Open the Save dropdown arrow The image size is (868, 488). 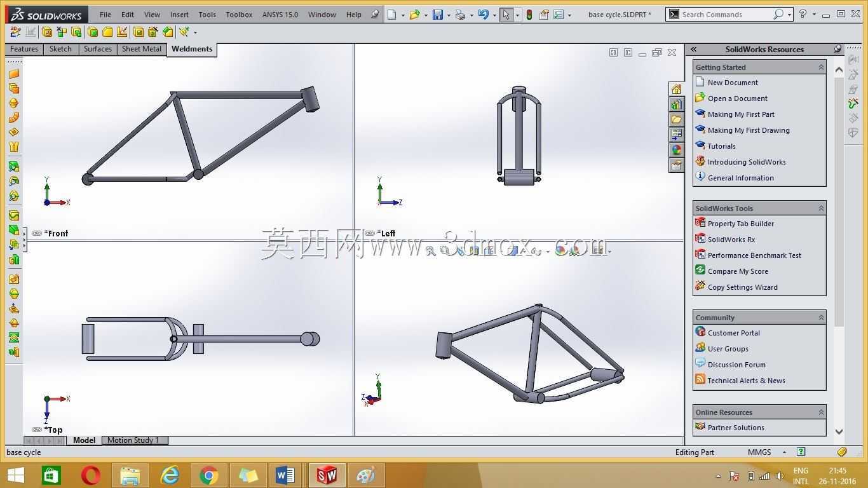pyautogui.click(x=449, y=15)
